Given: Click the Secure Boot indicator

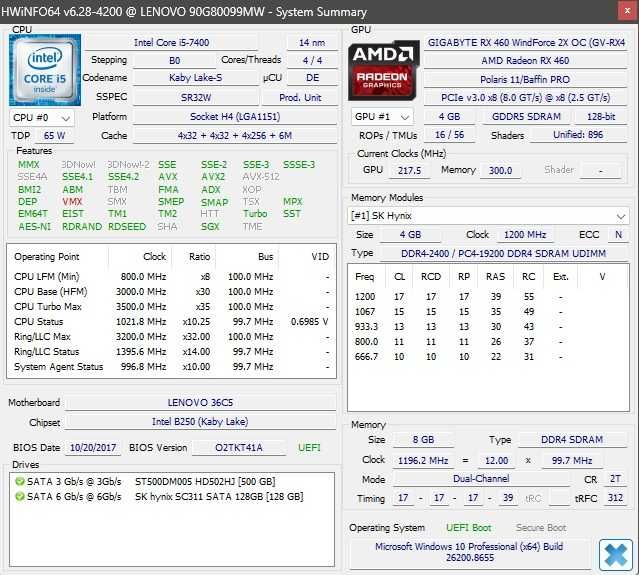Looking at the screenshot, I should [541, 528].
